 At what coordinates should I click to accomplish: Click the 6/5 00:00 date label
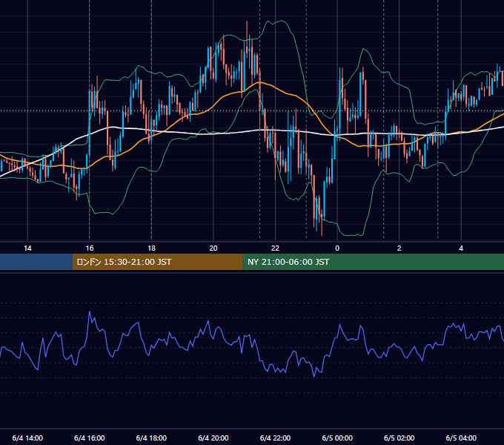pyautogui.click(x=337, y=438)
